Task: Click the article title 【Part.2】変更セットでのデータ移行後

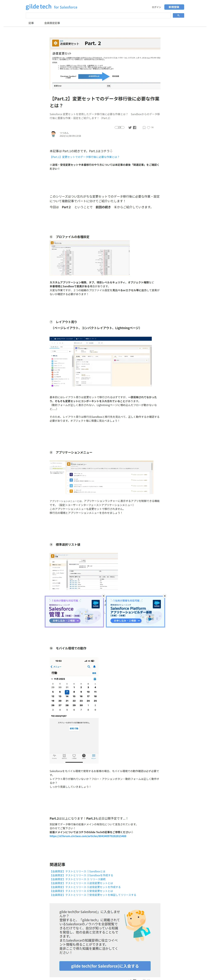Action: point(105,102)
